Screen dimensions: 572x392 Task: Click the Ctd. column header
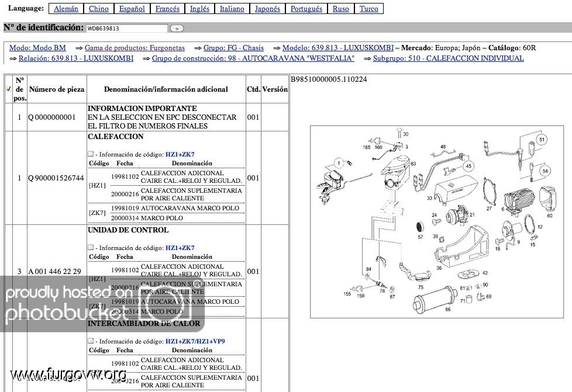253,89
